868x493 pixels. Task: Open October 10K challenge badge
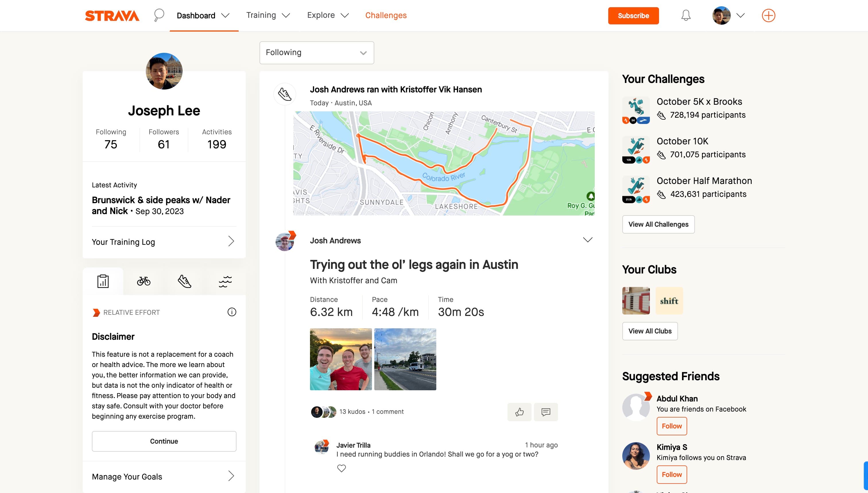[x=636, y=150]
